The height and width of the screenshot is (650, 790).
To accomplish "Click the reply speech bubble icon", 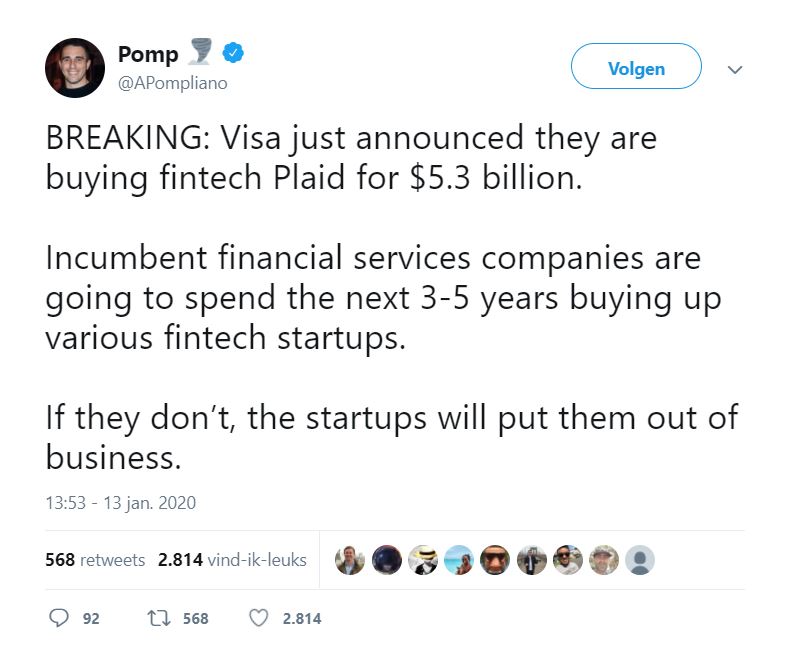I will 58,618.
